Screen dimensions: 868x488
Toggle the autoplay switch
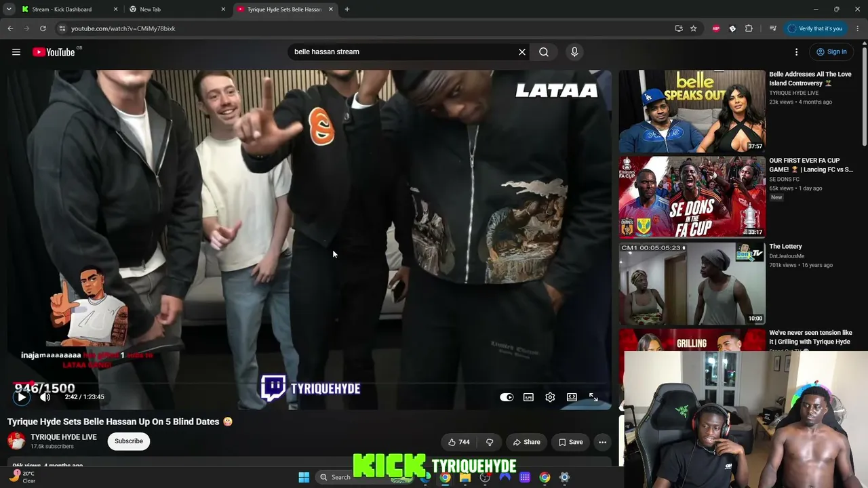507,397
